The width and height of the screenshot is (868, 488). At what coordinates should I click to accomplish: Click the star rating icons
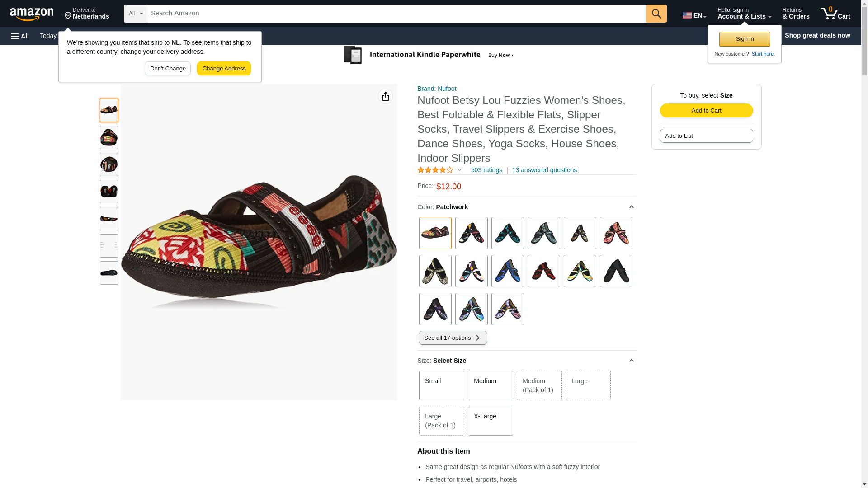pos(435,170)
